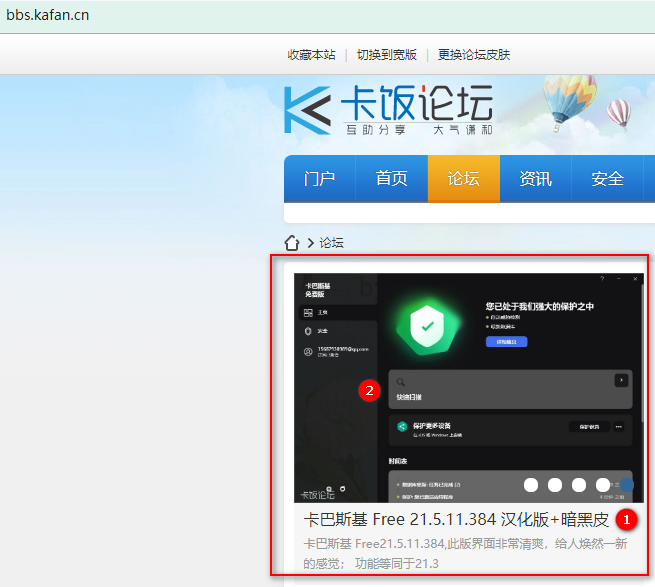Select the 论坛 navigation tab
655x587 pixels.
point(464,179)
